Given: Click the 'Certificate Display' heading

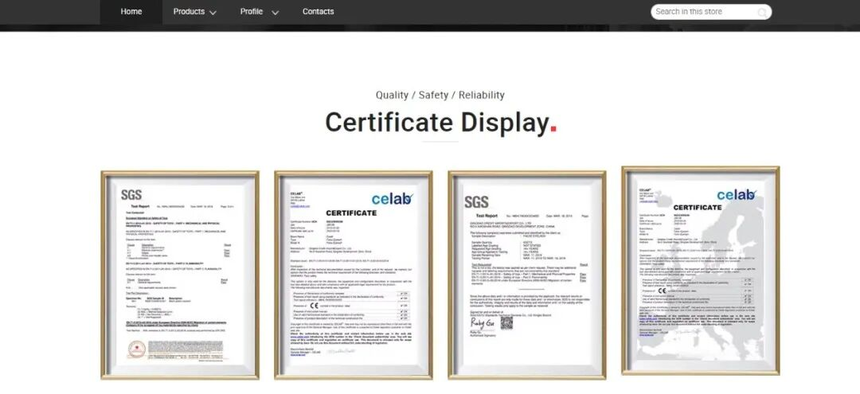Looking at the screenshot, I should click(441, 122).
